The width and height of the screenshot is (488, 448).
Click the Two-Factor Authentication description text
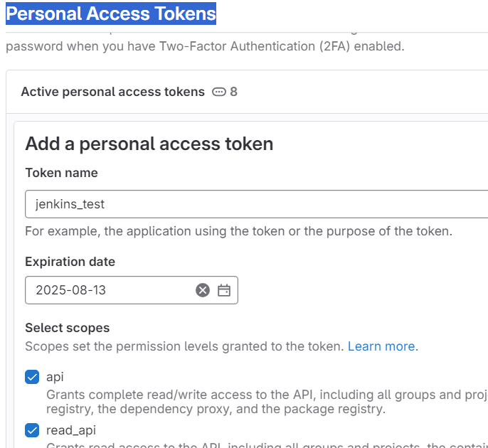click(x=205, y=46)
